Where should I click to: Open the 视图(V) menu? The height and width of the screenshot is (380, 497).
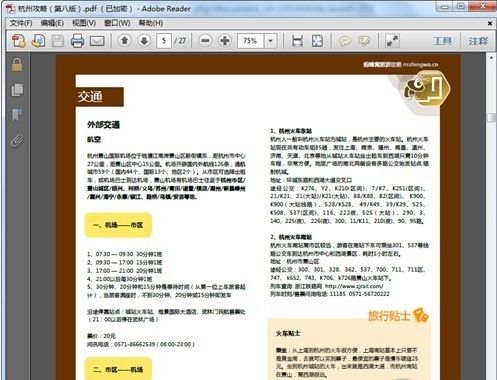pos(84,23)
